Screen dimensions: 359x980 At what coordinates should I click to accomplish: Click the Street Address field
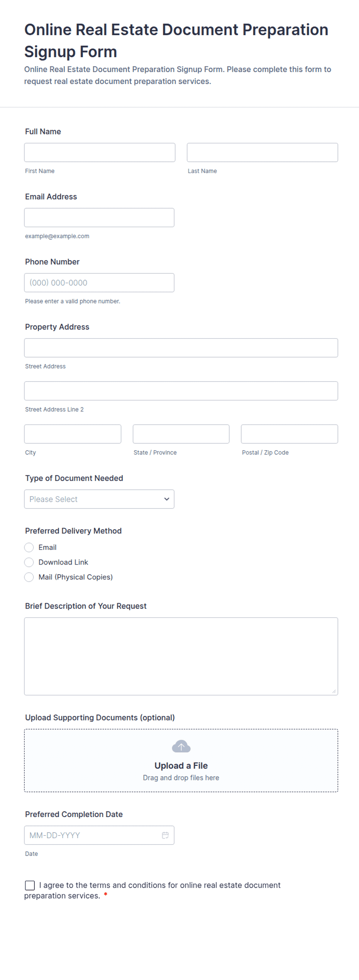click(181, 348)
